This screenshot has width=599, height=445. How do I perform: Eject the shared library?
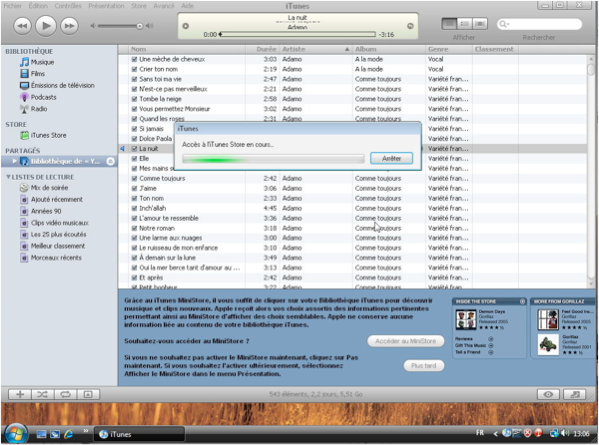pyautogui.click(x=110, y=161)
